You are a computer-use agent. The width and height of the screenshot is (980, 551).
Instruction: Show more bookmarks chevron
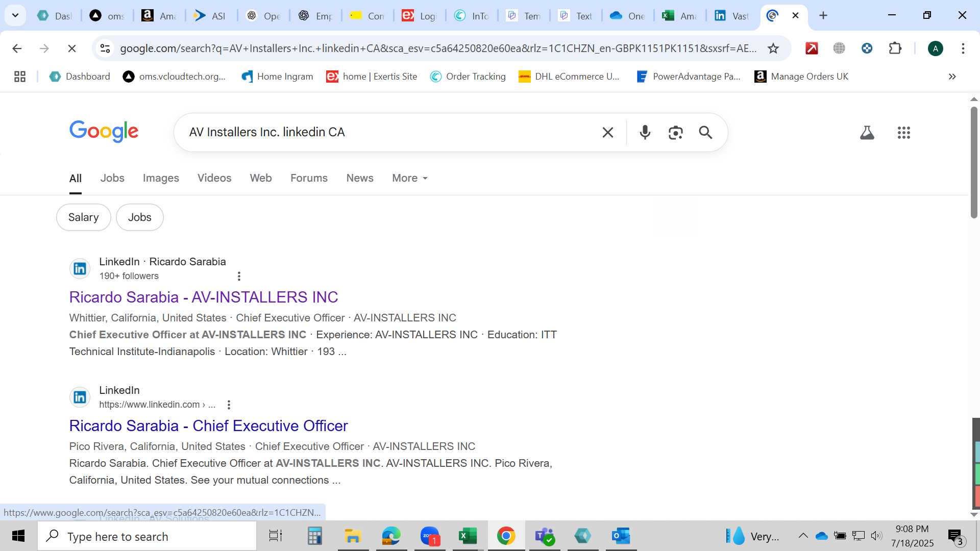[x=952, y=77]
